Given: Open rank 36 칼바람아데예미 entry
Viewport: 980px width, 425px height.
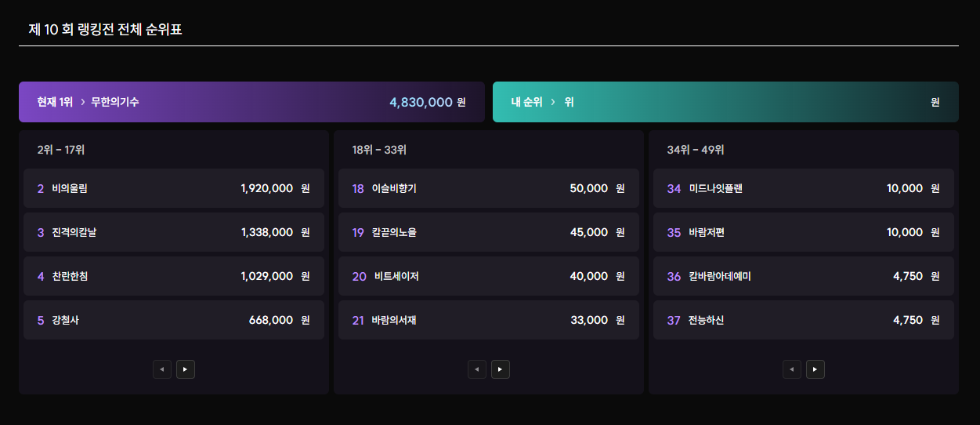Looking at the screenshot, I should (804, 276).
